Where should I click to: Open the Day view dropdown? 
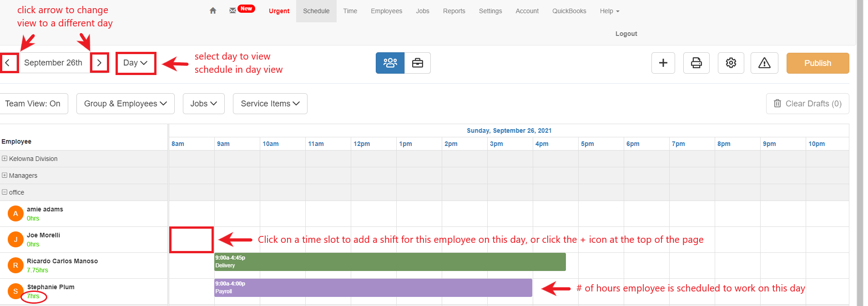point(136,63)
